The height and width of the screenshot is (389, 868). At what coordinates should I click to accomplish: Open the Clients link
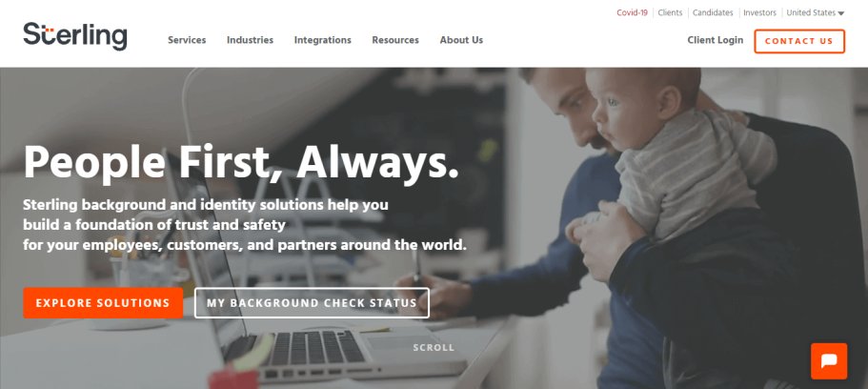670,12
